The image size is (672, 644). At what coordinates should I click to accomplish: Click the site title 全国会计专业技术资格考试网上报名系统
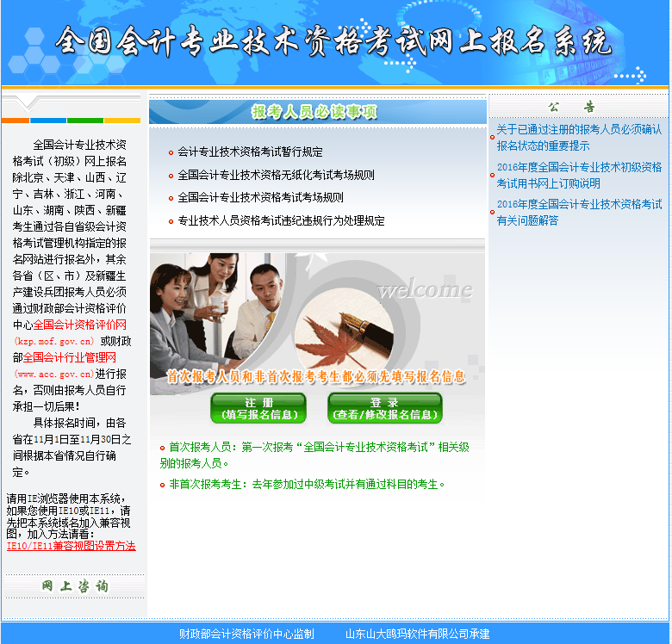click(333, 42)
